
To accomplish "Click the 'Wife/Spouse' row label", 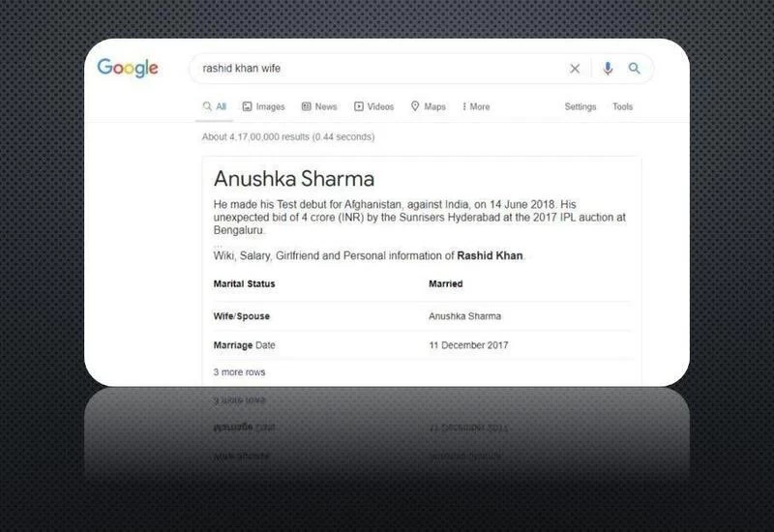I will click(x=241, y=316).
